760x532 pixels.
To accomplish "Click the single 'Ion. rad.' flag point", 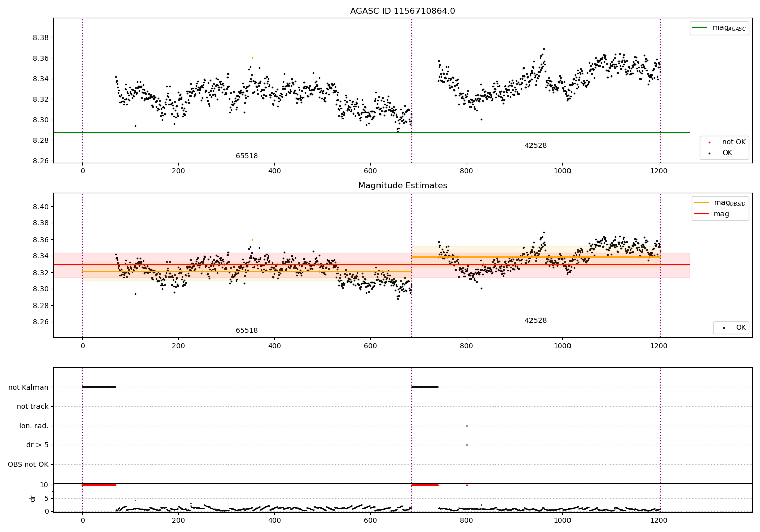I will pos(467,426).
